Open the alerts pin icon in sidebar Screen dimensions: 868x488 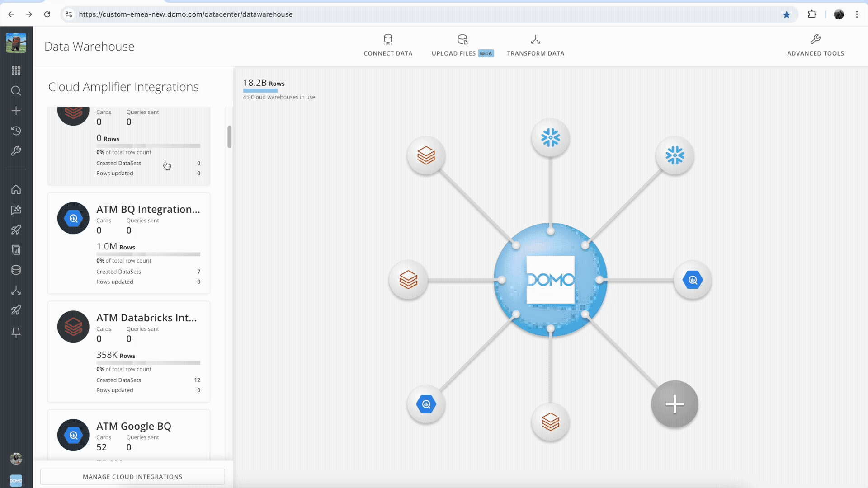[16, 332]
